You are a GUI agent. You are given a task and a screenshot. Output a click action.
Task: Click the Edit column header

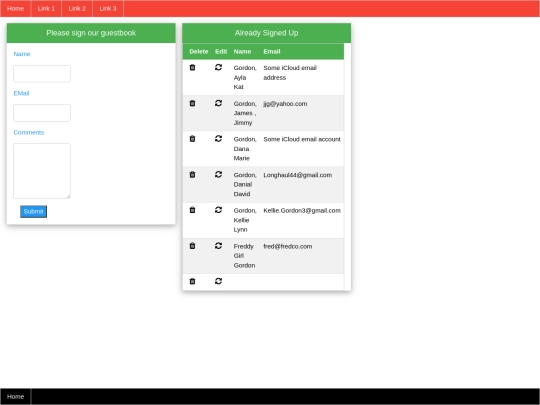click(221, 52)
